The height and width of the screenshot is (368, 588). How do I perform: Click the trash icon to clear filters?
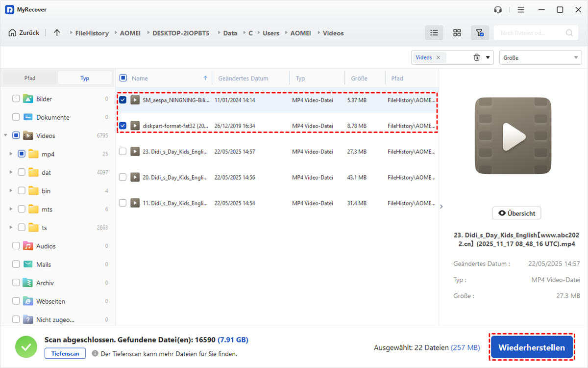click(477, 57)
